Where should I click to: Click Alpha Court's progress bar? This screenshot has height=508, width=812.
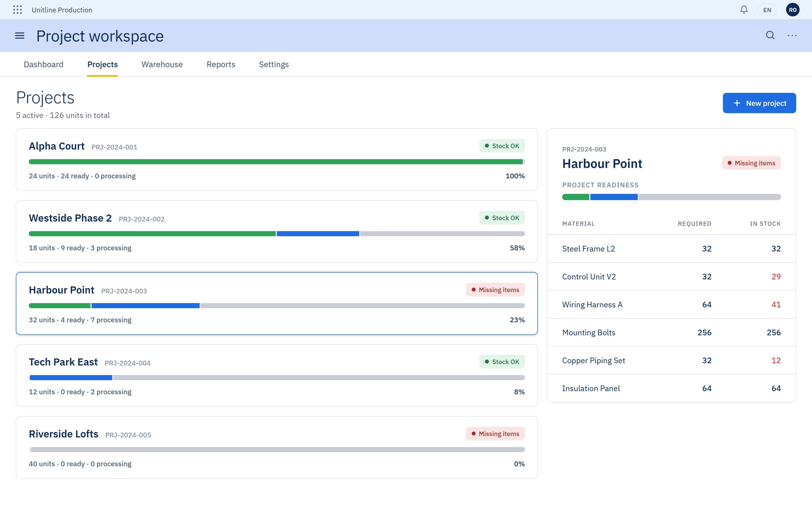coord(277,162)
